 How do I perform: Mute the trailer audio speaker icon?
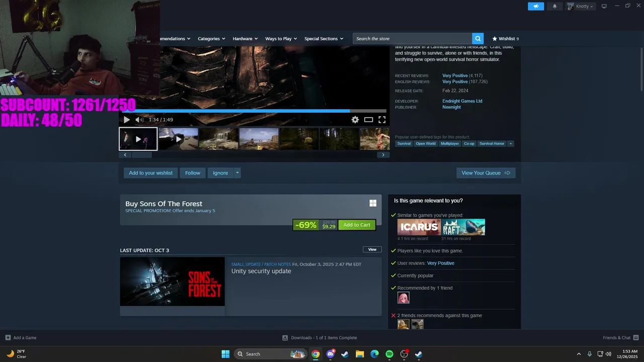[x=139, y=120]
